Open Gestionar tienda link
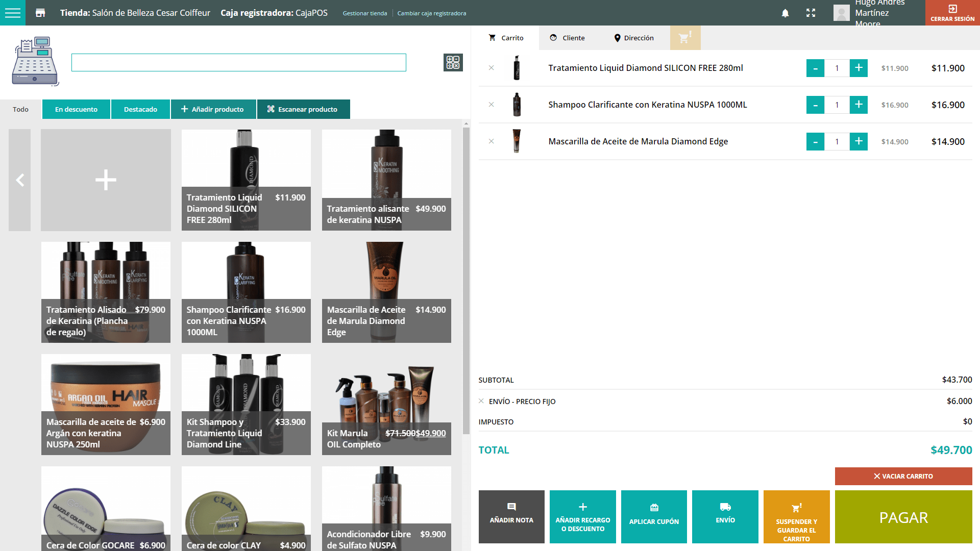Viewport: 980px width, 551px height. point(364,13)
